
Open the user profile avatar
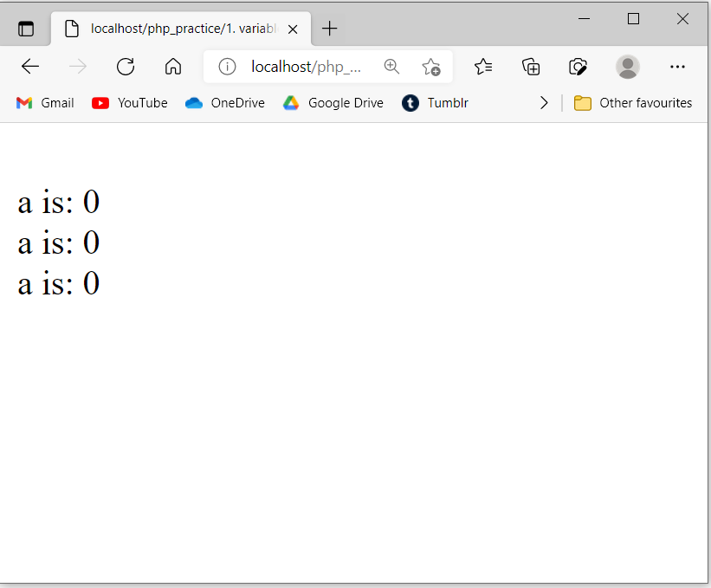click(628, 67)
